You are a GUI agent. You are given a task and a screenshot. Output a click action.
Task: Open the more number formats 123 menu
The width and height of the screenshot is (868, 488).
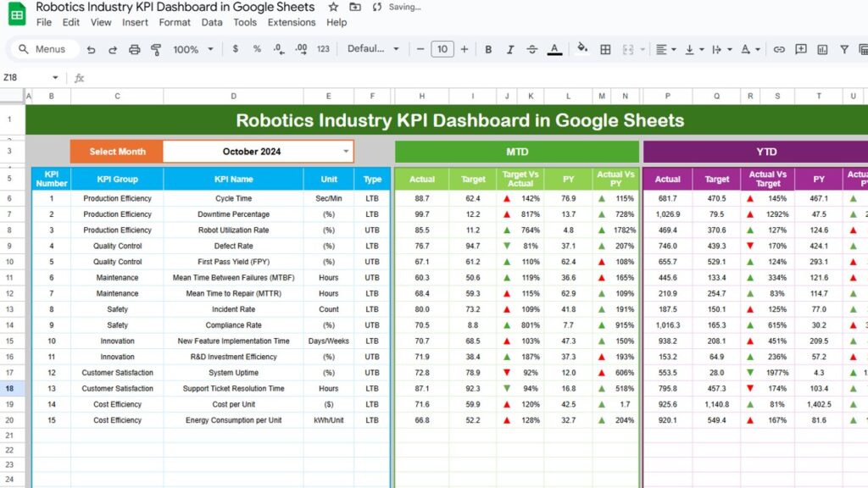[323, 48]
